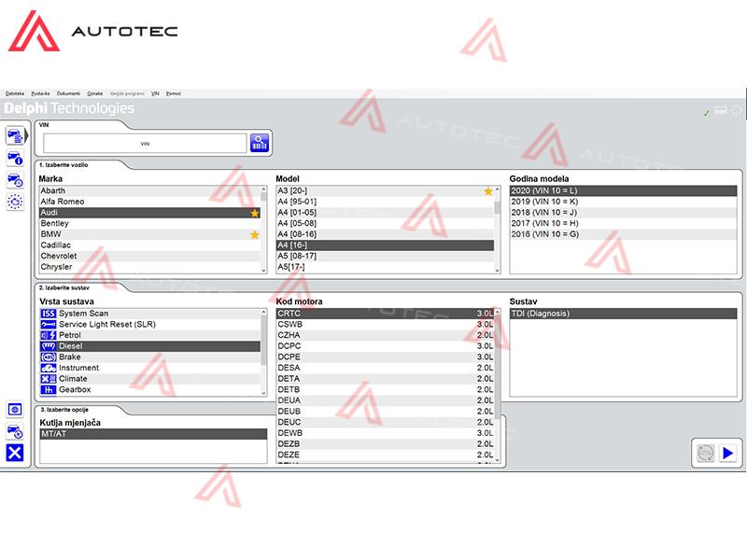The width and height of the screenshot is (747, 560).
Task: Select Chrysler in the Marka list
Action: (x=149, y=267)
